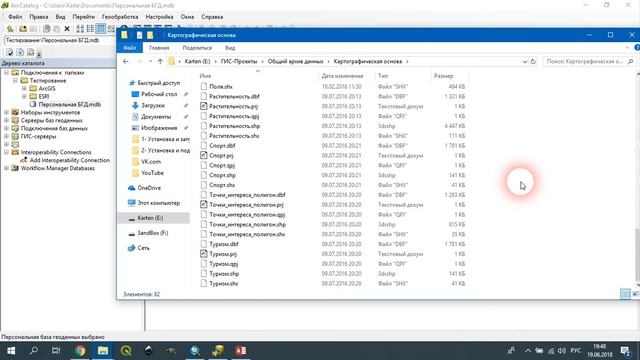Select the file 'Спорт.prj'
Image resolution: width=640 pixels, height=360 pixels.
pos(221,156)
